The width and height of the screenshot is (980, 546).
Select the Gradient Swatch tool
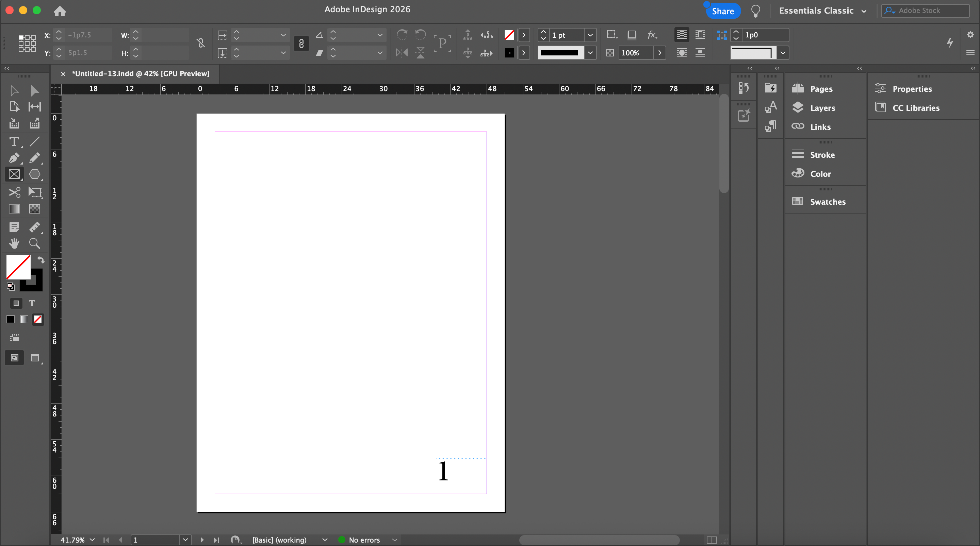(x=14, y=209)
